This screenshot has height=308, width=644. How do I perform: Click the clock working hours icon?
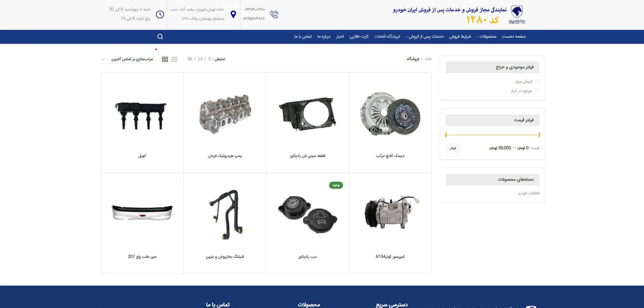[160, 15]
